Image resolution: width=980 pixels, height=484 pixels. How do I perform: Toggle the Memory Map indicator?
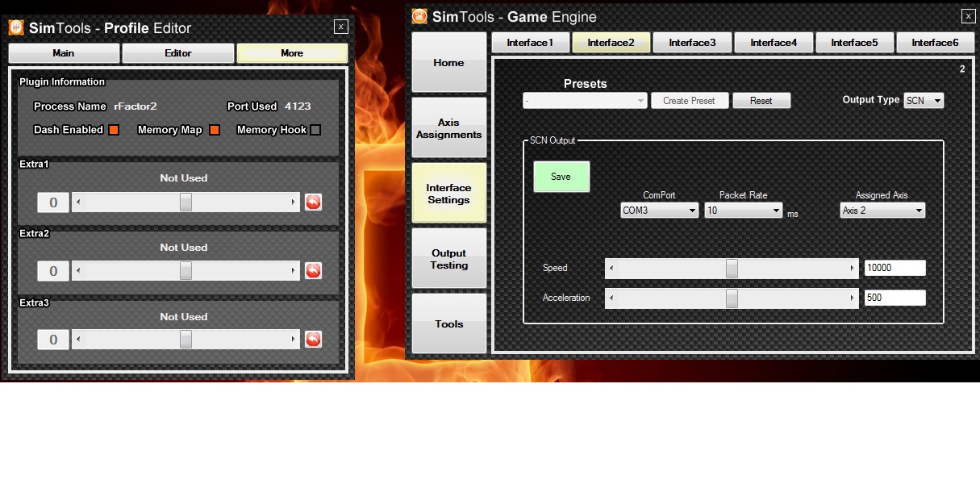215,130
